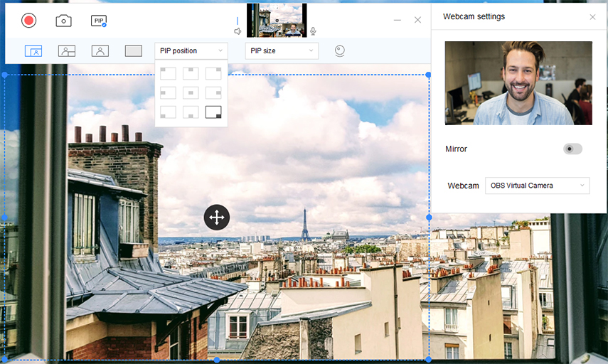Choose the webcam-only layout icon

click(100, 50)
